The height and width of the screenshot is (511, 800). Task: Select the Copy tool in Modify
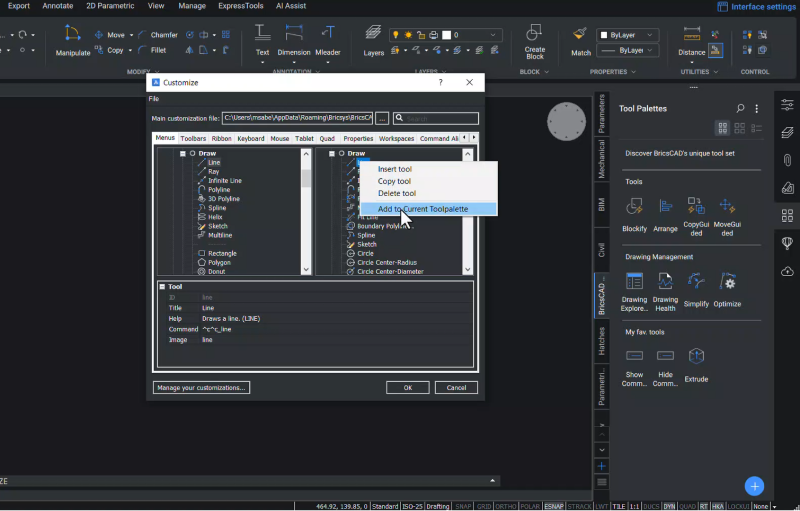pos(110,50)
